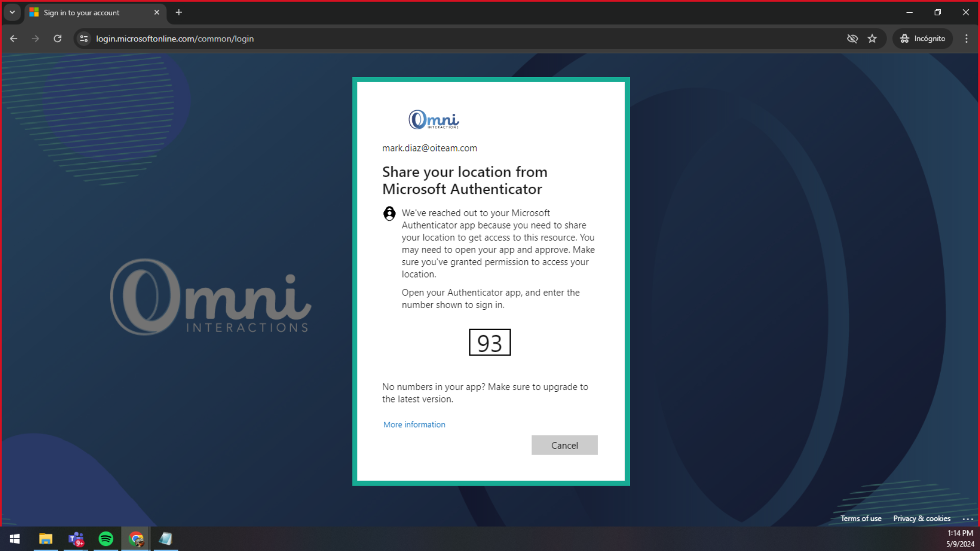Click the third-party cookies blocked eye icon

pyautogui.click(x=852, y=39)
